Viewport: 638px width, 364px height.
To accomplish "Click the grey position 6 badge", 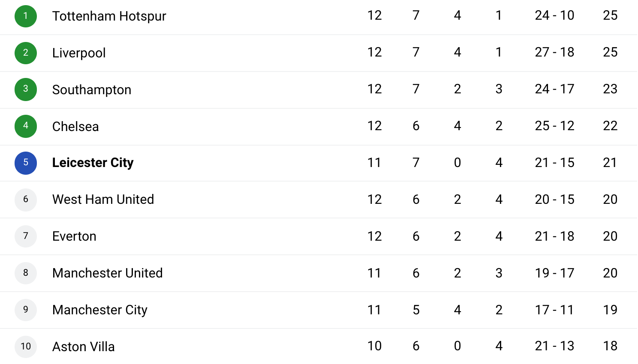I will coord(26,200).
